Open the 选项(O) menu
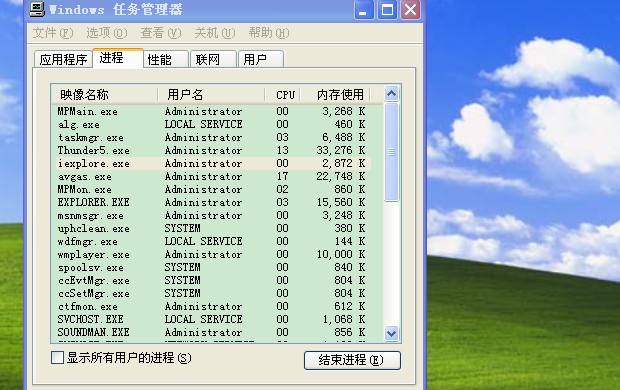This screenshot has width=620, height=390. 107,33
